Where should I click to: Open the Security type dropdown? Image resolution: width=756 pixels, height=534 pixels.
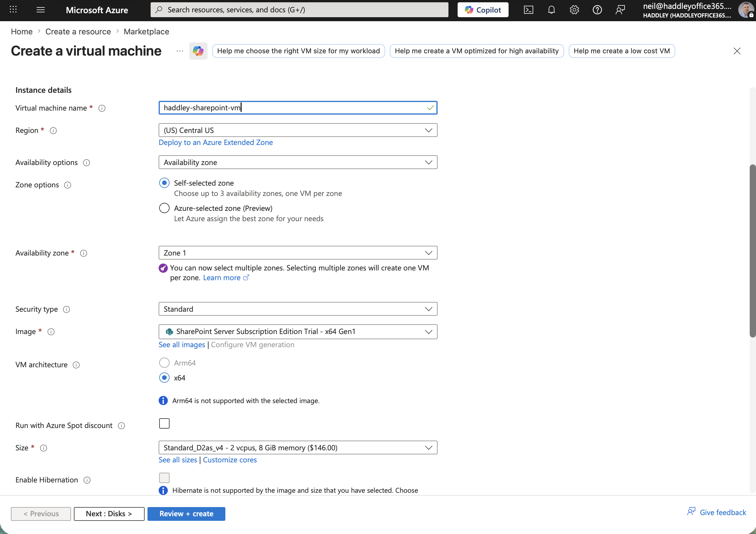click(298, 309)
